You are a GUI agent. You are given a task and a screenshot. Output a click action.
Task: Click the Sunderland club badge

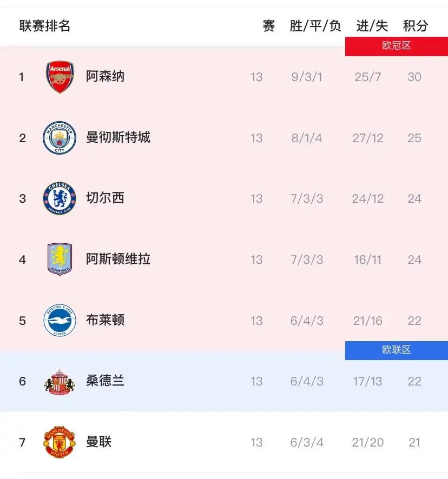pyautogui.click(x=60, y=381)
